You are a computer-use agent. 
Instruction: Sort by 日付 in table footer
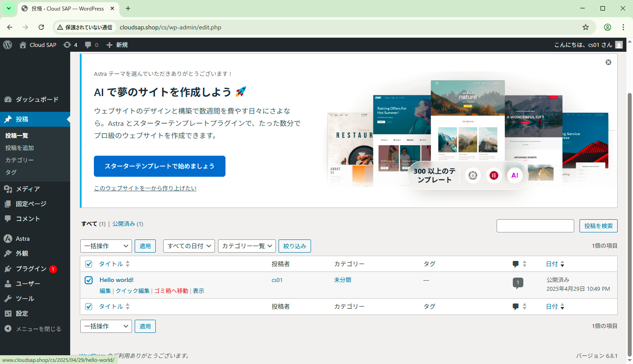click(555, 307)
